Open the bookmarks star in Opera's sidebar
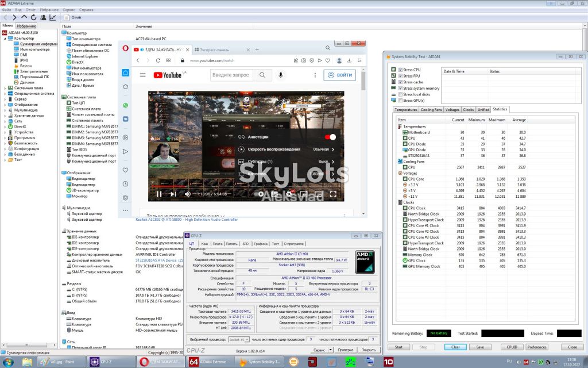The width and height of the screenshot is (588, 368). point(126,86)
